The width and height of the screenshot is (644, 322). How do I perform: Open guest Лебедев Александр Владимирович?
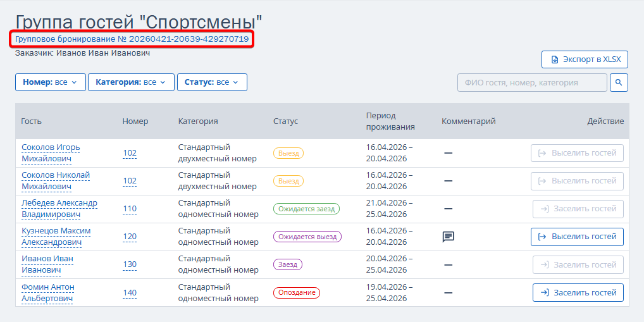tap(59, 209)
